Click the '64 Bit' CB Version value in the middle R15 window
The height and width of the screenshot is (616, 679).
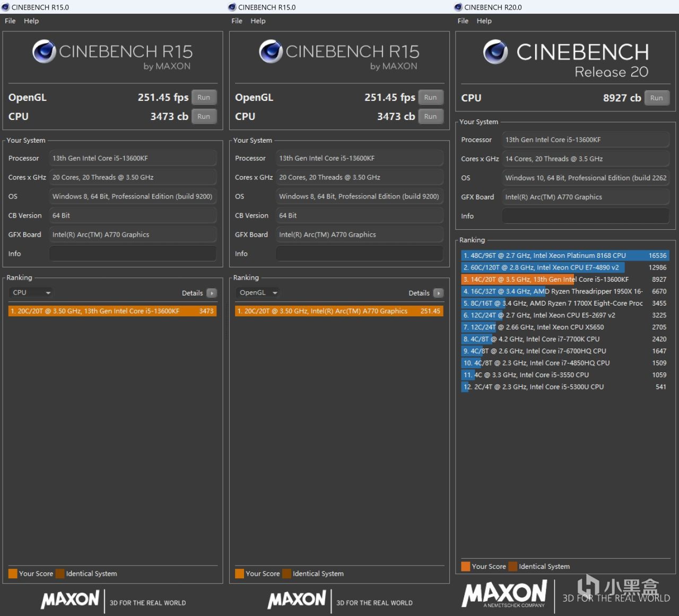[360, 215]
